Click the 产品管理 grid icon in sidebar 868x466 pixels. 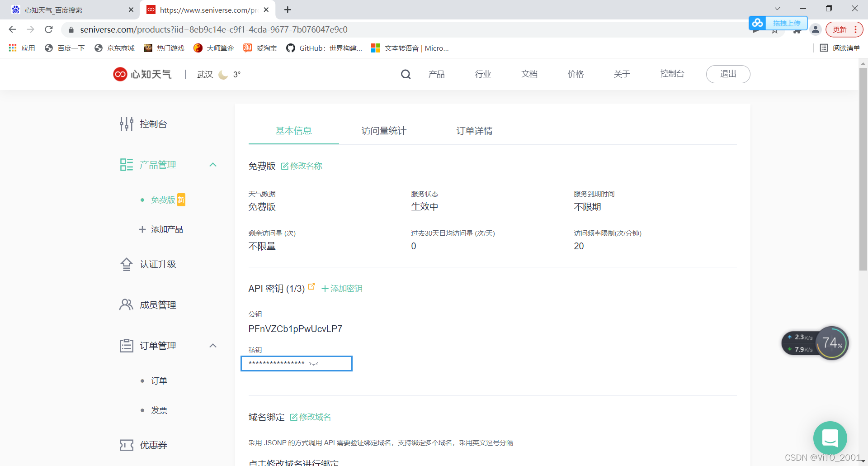coord(126,165)
